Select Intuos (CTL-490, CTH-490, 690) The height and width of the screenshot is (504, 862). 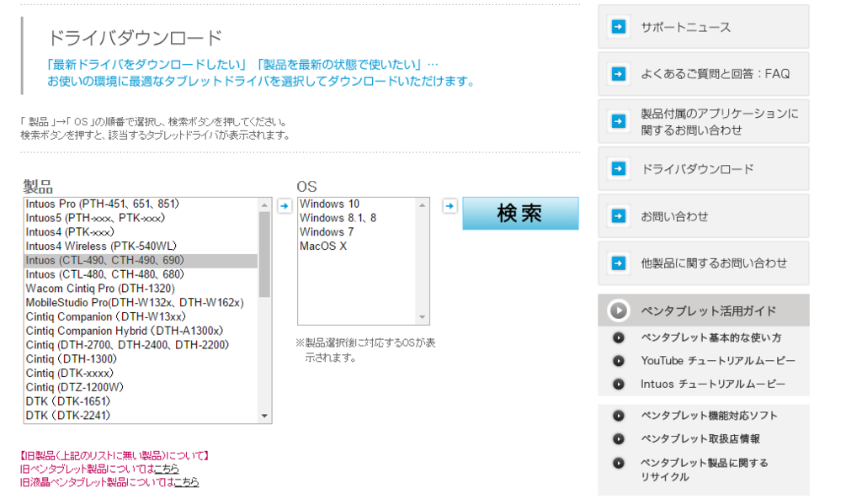(141, 261)
